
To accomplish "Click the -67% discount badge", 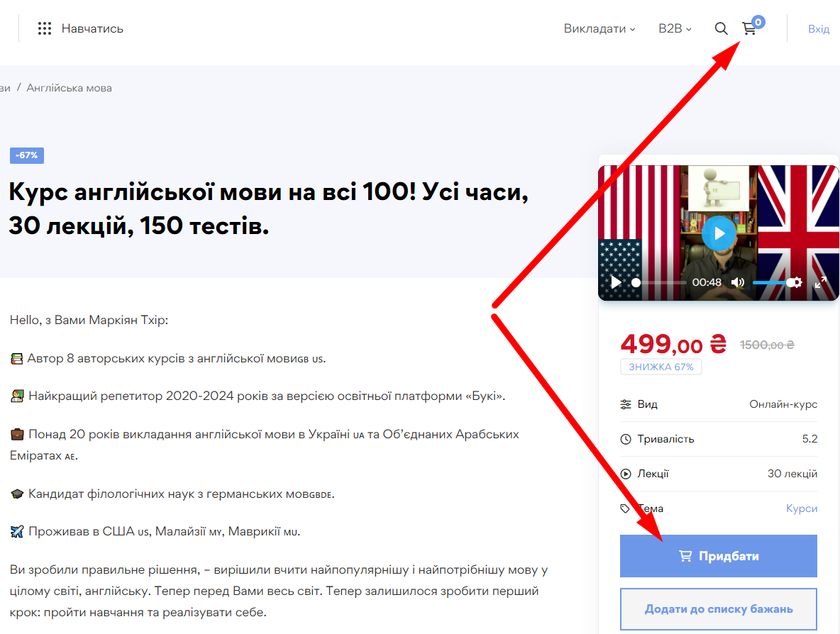I will click(27, 155).
